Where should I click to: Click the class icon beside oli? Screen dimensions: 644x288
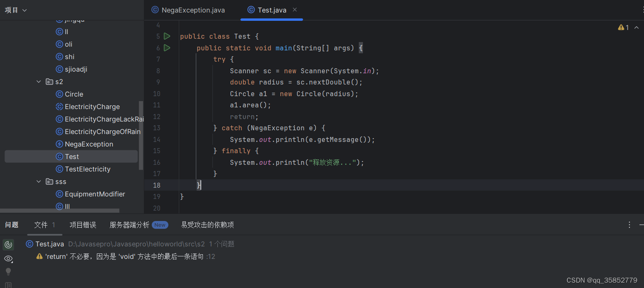click(x=59, y=44)
